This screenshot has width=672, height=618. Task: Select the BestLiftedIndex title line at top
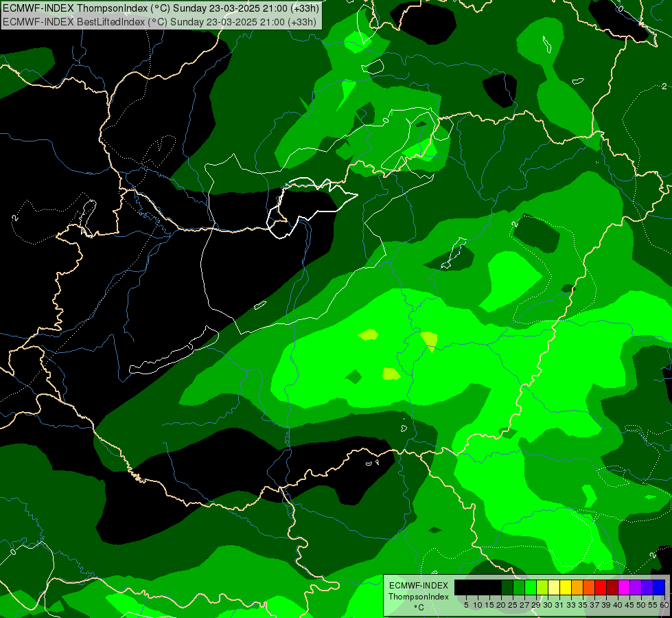(x=159, y=22)
